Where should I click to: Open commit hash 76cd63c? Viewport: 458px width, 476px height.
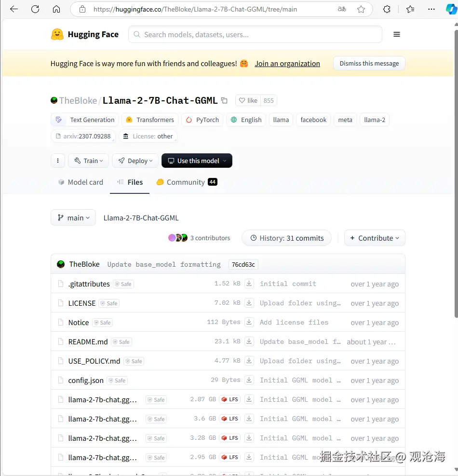tap(243, 264)
